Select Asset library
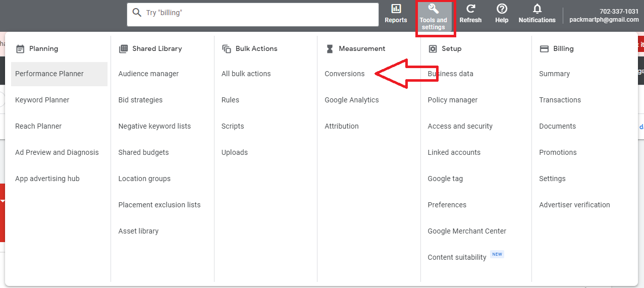Viewport: 644px width, 288px height. click(138, 231)
